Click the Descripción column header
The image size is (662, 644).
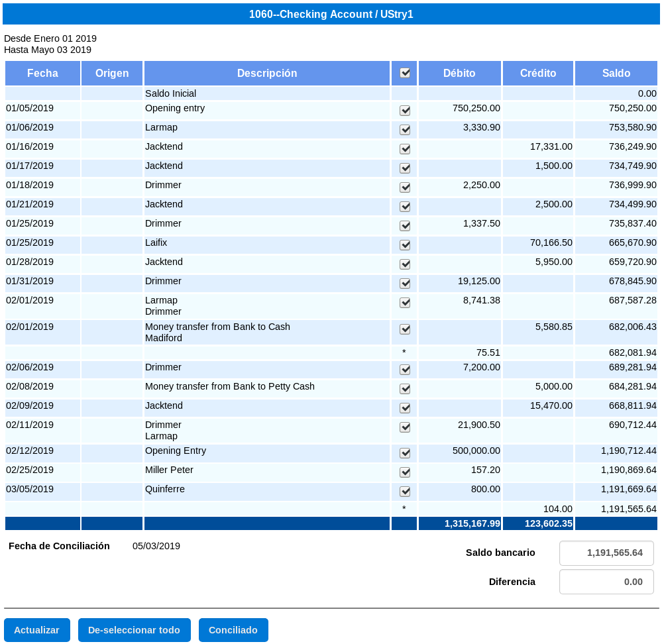click(267, 74)
